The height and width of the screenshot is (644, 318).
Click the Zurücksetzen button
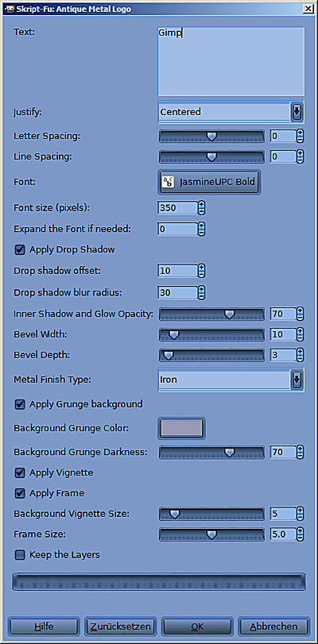tap(121, 627)
